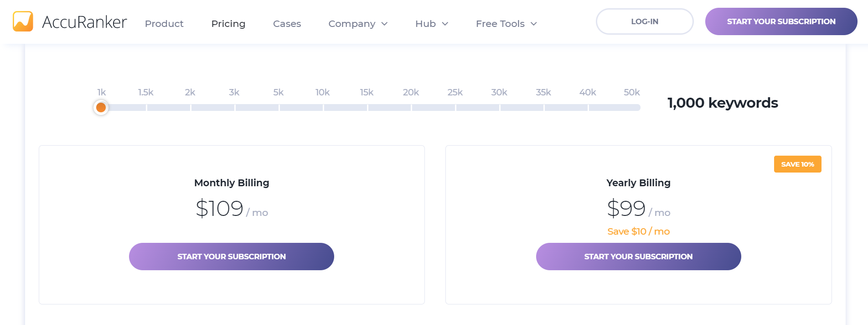Open the Product menu item

[164, 24]
